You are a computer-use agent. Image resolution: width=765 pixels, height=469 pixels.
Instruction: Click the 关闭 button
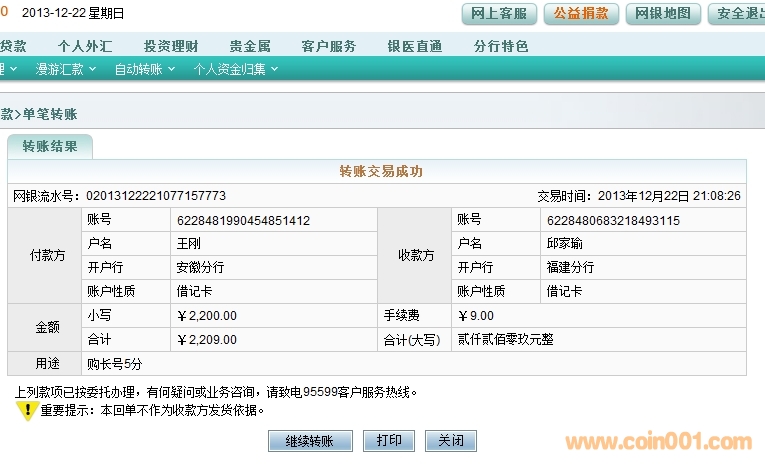450,441
